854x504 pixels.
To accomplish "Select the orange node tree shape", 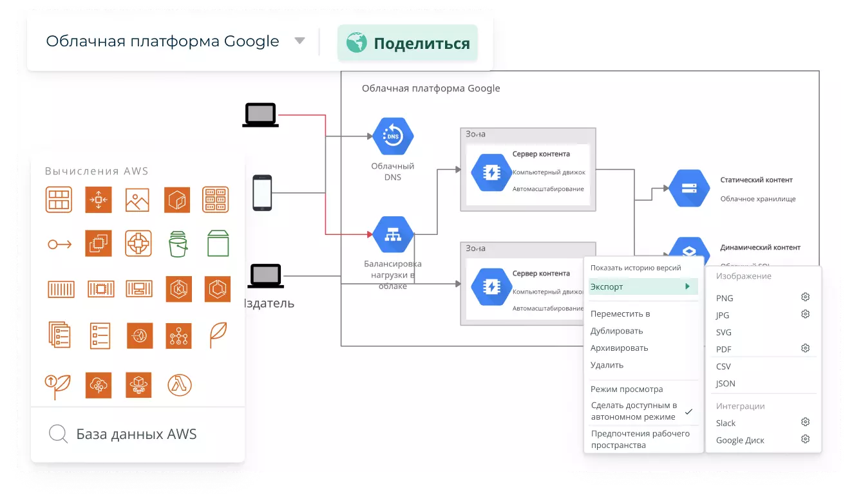I will 178,335.
